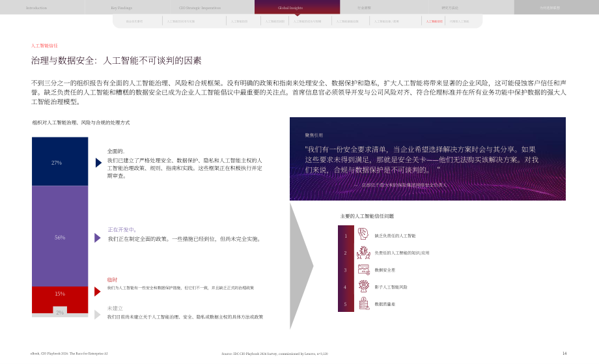Click the text 影子人工智能风险

(x=391, y=287)
